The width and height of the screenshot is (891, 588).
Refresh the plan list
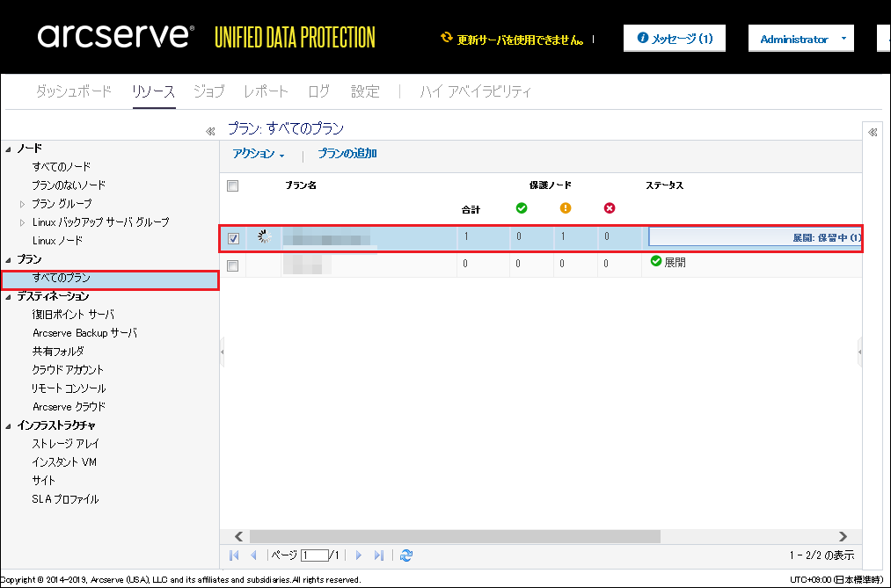[405, 555]
